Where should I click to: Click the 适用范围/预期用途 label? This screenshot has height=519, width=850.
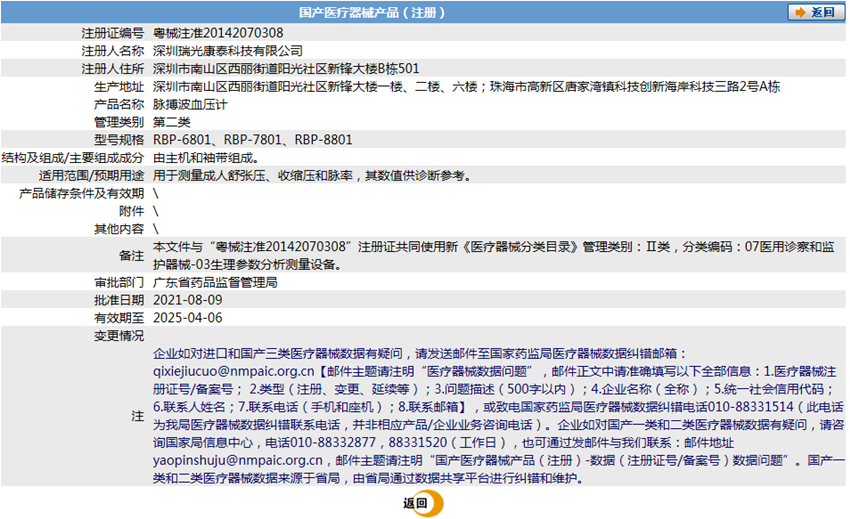[91, 176]
